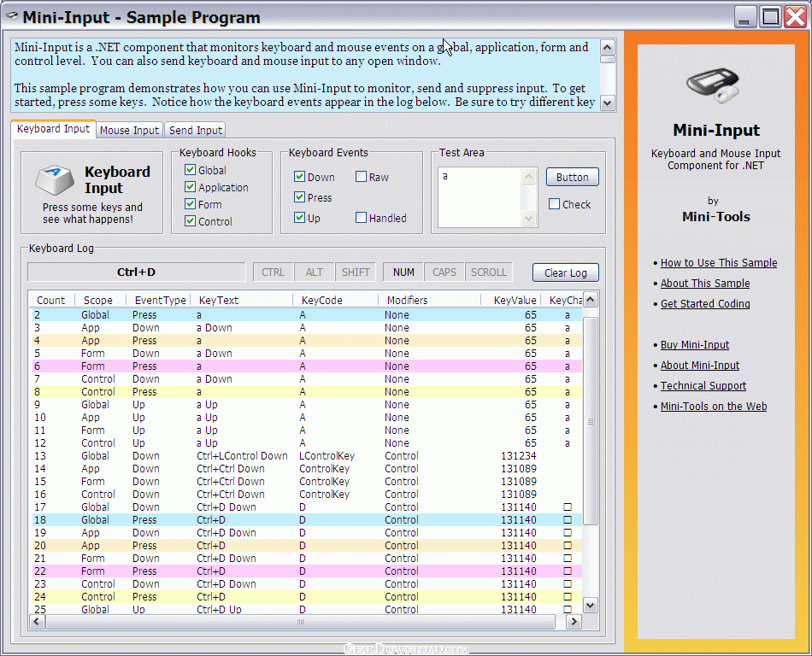The image size is (812, 656).
Task: Click the CTRL modifier indicator
Action: pos(274,272)
